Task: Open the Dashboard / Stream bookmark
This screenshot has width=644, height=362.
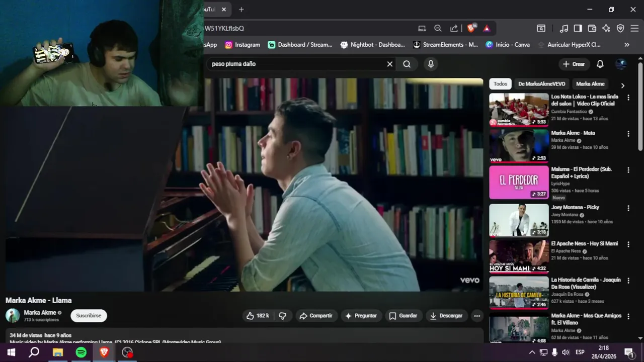Action: click(x=300, y=45)
